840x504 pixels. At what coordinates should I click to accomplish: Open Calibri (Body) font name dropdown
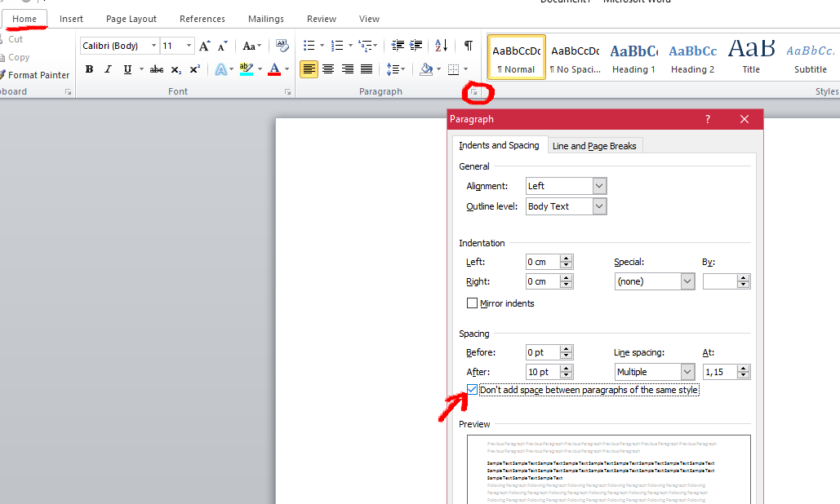point(153,46)
